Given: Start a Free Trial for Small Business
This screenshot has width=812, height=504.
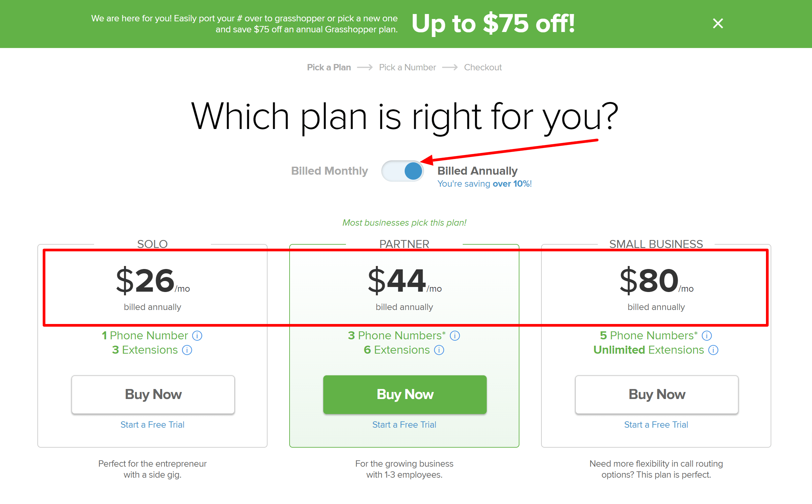Looking at the screenshot, I should pyautogui.click(x=656, y=425).
